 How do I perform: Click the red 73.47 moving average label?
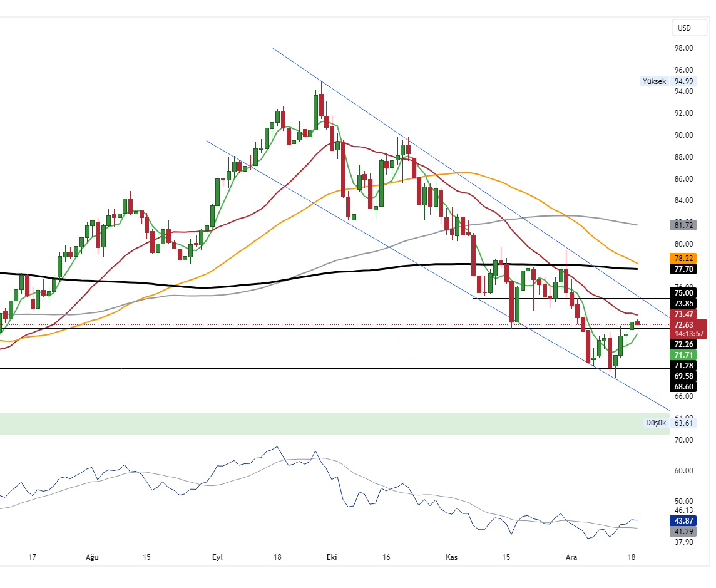click(685, 314)
